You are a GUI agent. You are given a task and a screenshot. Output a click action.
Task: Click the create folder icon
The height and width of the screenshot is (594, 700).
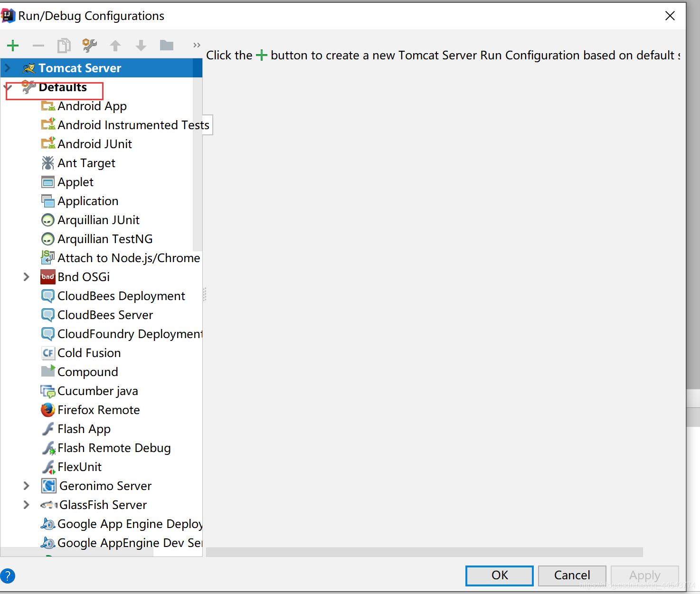(167, 45)
